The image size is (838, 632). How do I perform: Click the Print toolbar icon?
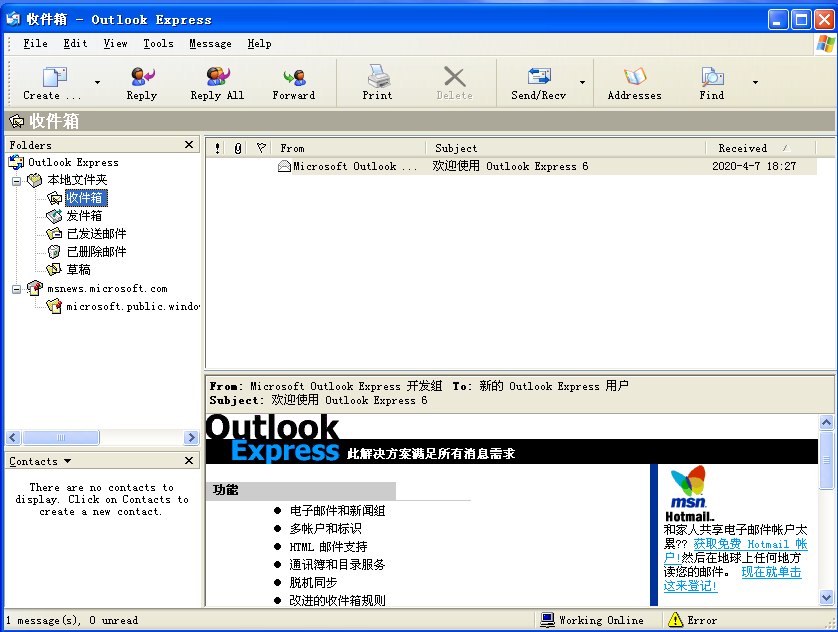point(378,76)
